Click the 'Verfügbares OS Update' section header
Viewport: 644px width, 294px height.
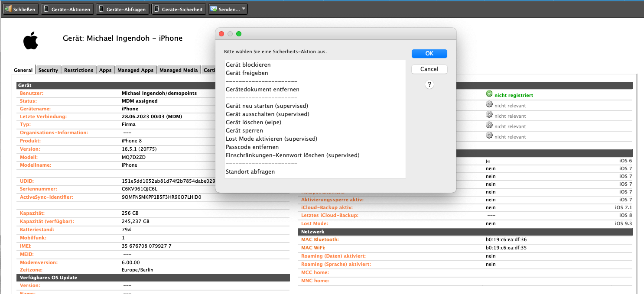pos(153,278)
